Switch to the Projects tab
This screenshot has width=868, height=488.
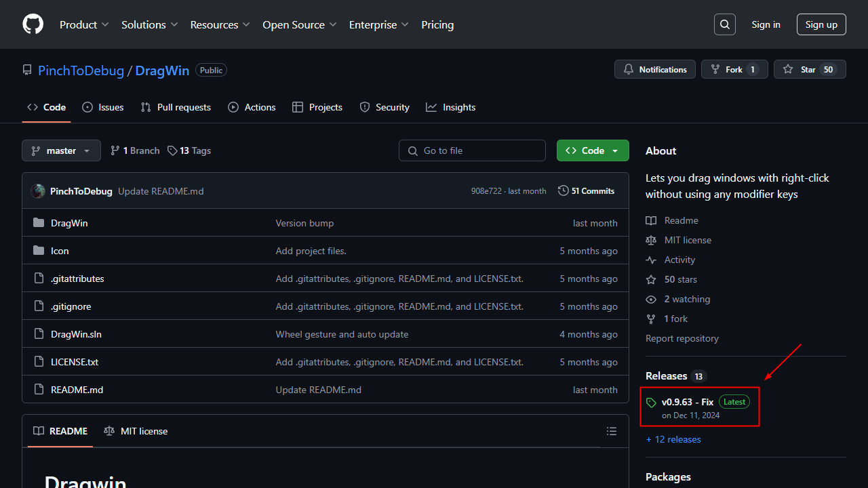coord(317,107)
